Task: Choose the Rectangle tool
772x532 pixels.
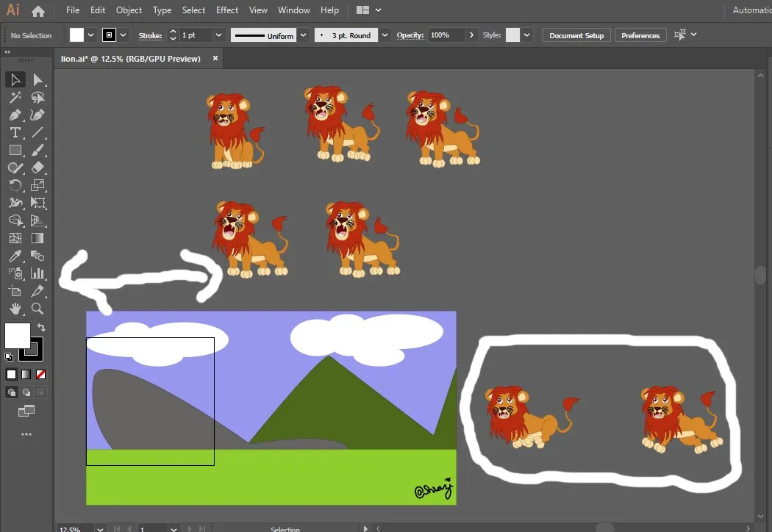Action: pyautogui.click(x=15, y=150)
